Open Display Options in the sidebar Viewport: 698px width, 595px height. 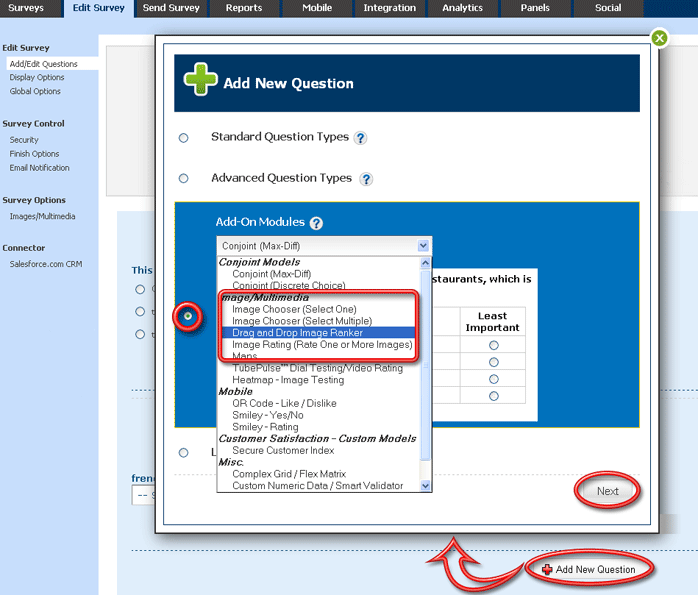point(37,78)
